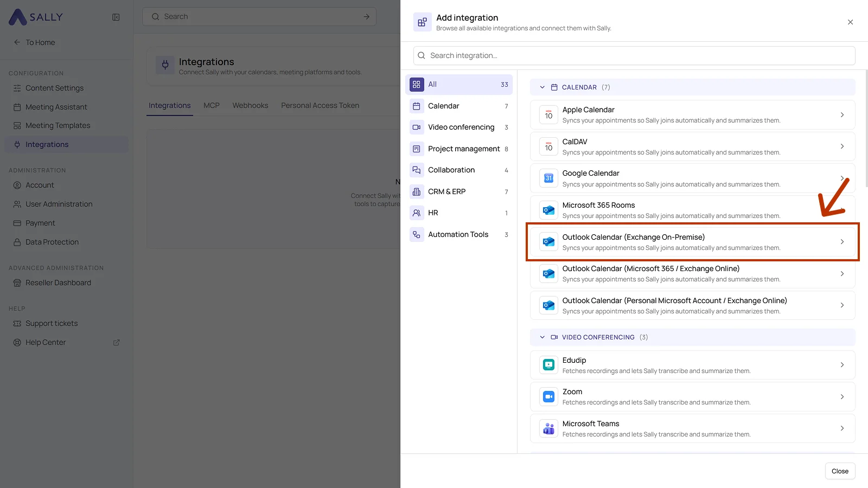Viewport: 868px width, 488px height.
Task: Filter by HR category
Action: pos(459,213)
